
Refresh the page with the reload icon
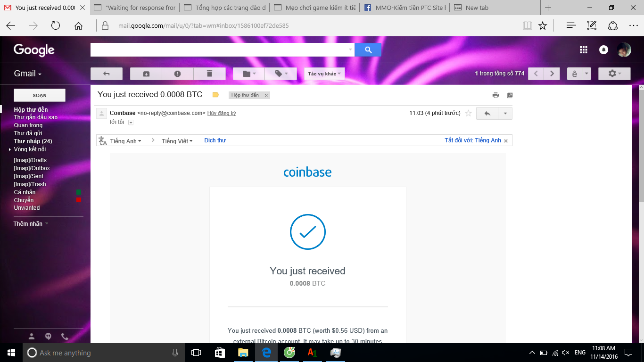coord(56,26)
